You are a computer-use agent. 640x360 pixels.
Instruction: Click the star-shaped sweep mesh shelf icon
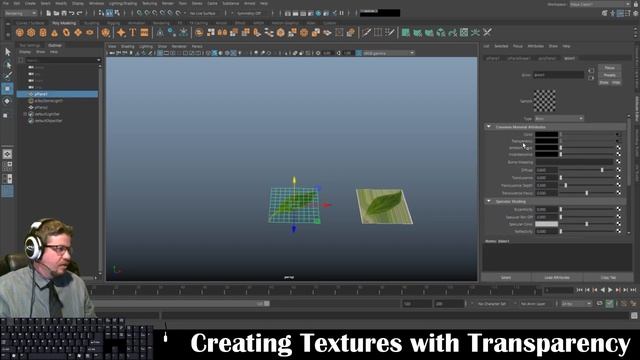121,32
